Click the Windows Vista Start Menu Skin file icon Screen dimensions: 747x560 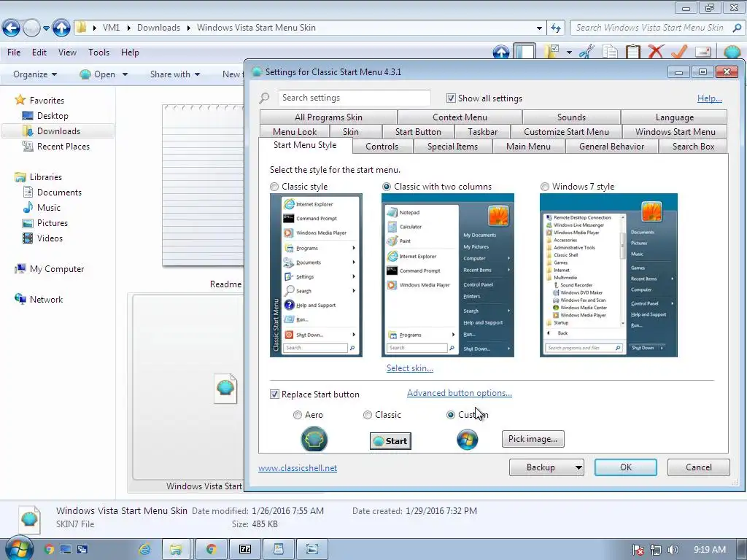[x=225, y=388]
